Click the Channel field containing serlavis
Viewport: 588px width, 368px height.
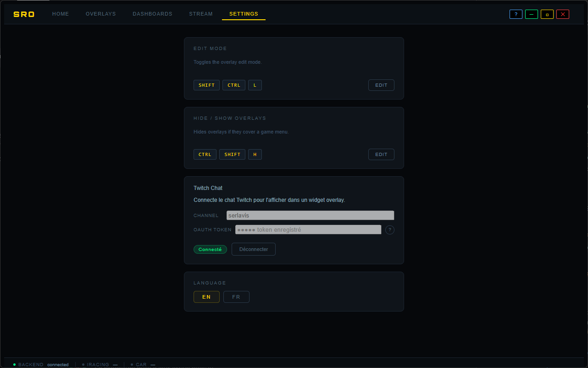coord(311,215)
